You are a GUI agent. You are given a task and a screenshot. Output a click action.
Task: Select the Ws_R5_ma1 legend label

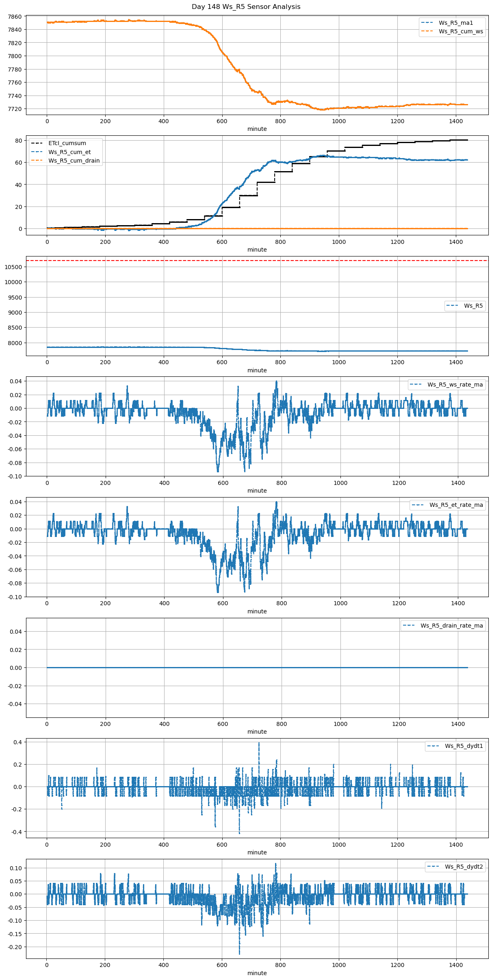tap(455, 23)
